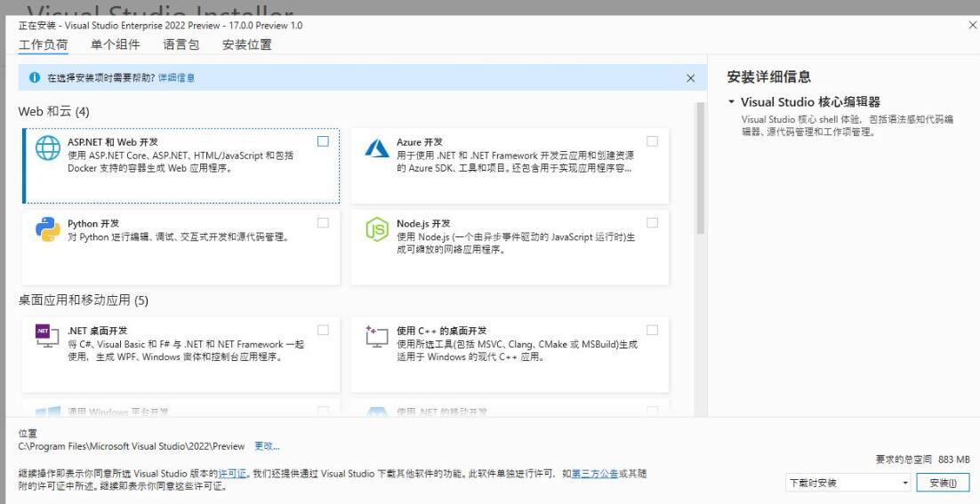This screenshot has height=504, width=980.
Task: Switch to the 单个组件 tab
Action: click(115, 44)
